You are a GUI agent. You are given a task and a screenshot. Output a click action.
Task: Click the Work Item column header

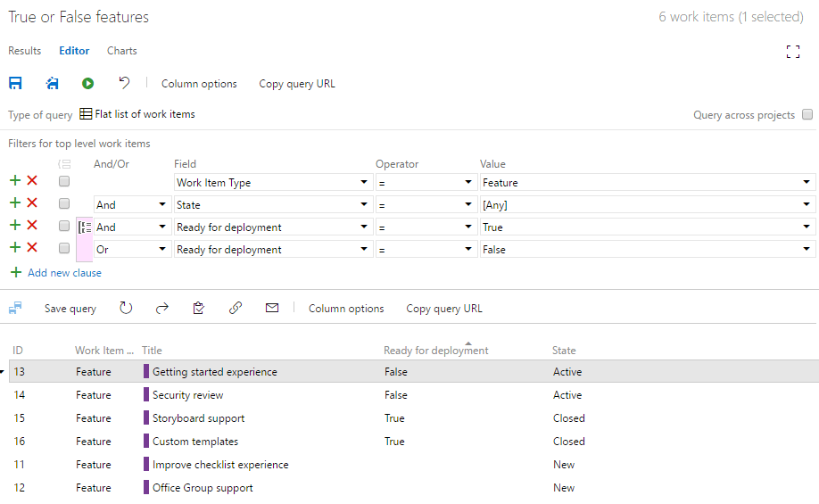coord(104,351)
